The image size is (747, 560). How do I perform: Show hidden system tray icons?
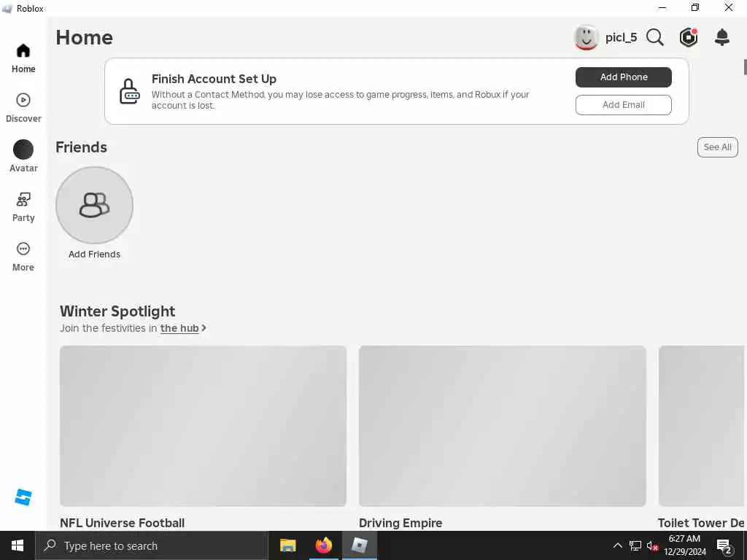(617, 545)
